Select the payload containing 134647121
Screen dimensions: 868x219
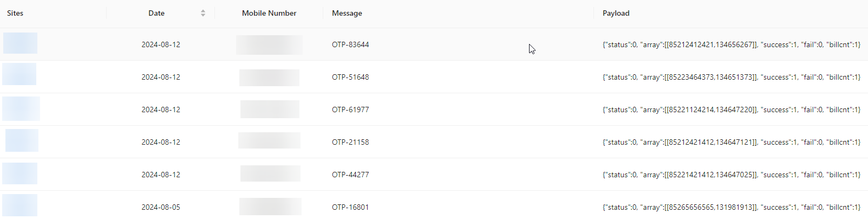pos(732,142)
